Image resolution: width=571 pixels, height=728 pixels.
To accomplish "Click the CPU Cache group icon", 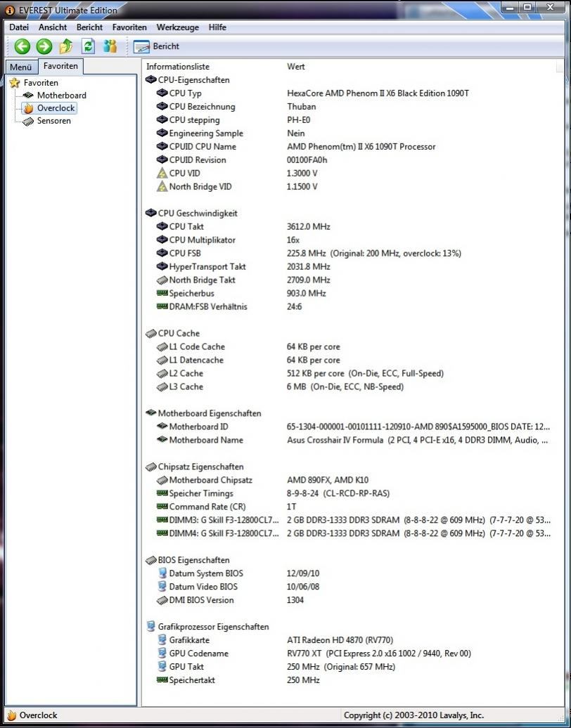I will tap(151, 333).
